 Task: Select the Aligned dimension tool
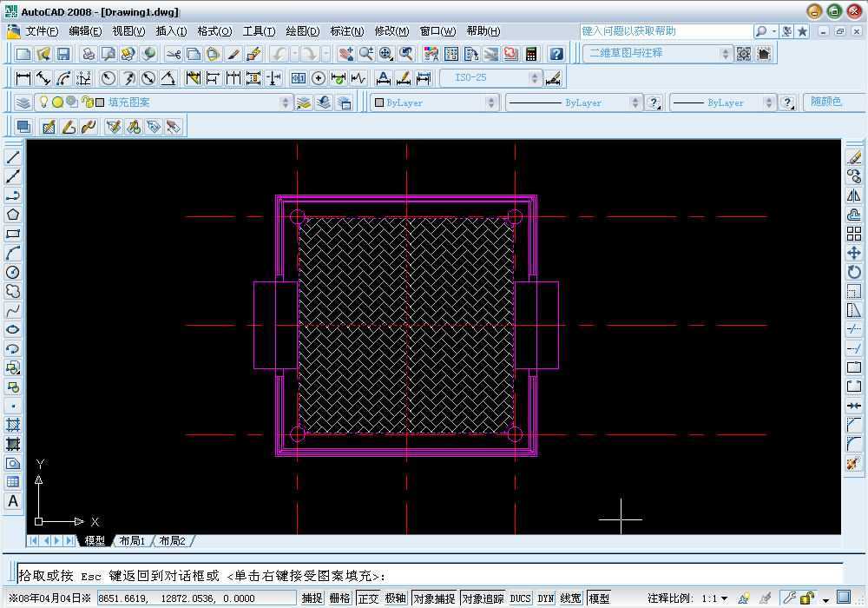pos(43,78)
